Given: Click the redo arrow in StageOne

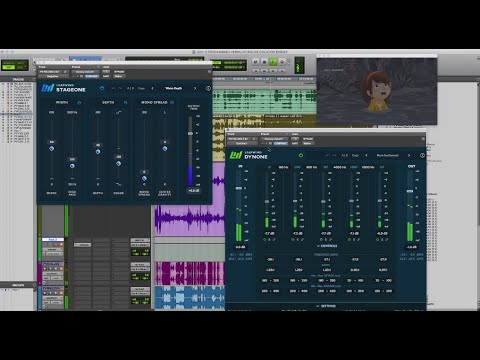Looking at the screenshot, I should pyautogui.click(x=120, y=88).
